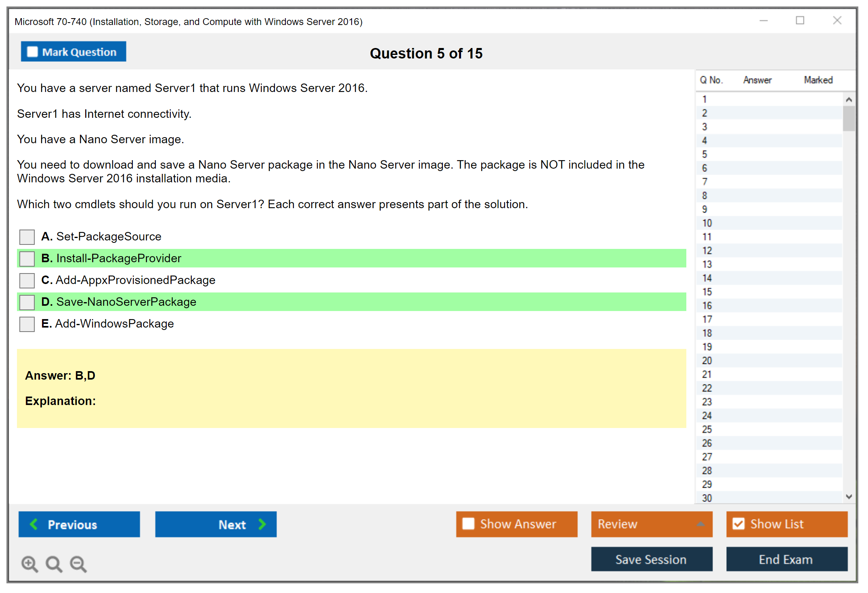
Task: Select question 10 in the list
Action: 707,223
